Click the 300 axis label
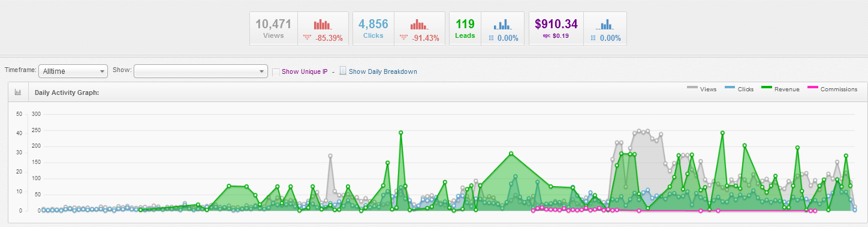The image size is (868, 227). 36,114
